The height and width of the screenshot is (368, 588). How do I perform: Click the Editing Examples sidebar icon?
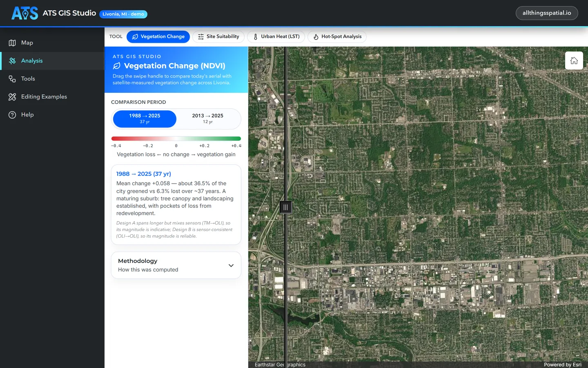click(12, 97)
